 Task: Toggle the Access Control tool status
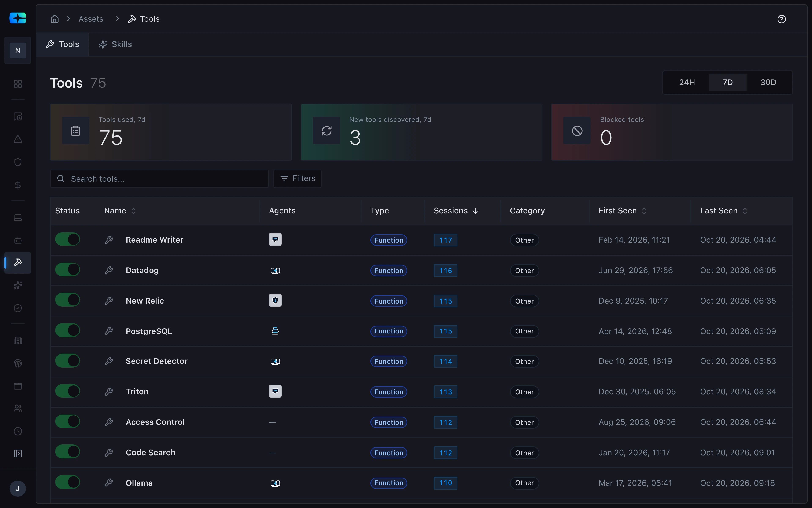coord(67,421)
